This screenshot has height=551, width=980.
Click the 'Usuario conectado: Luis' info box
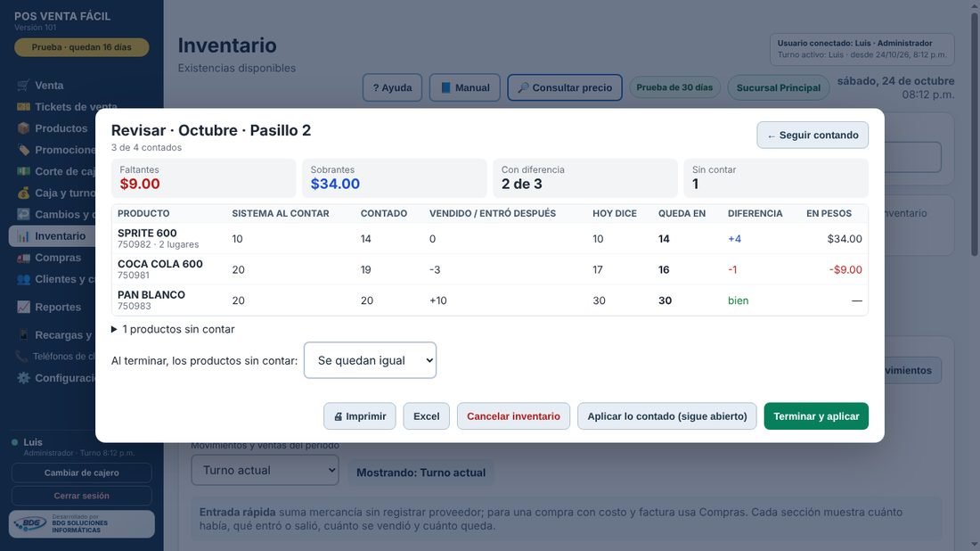[862, 49]
